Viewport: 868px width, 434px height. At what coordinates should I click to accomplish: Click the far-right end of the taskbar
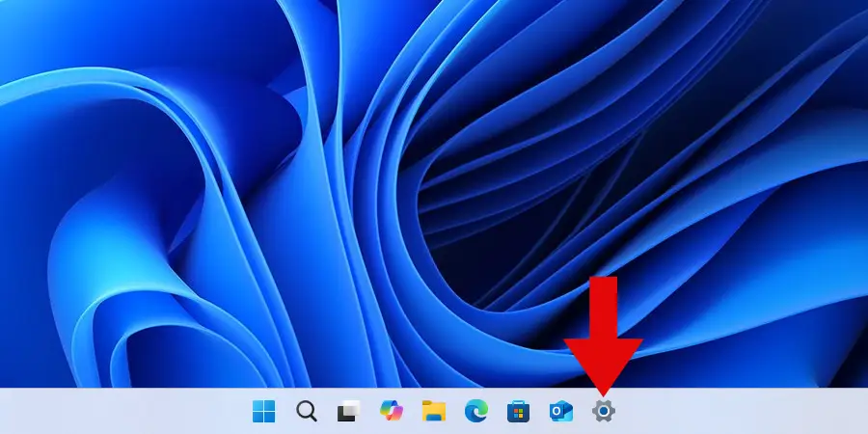tap(858, 412)
